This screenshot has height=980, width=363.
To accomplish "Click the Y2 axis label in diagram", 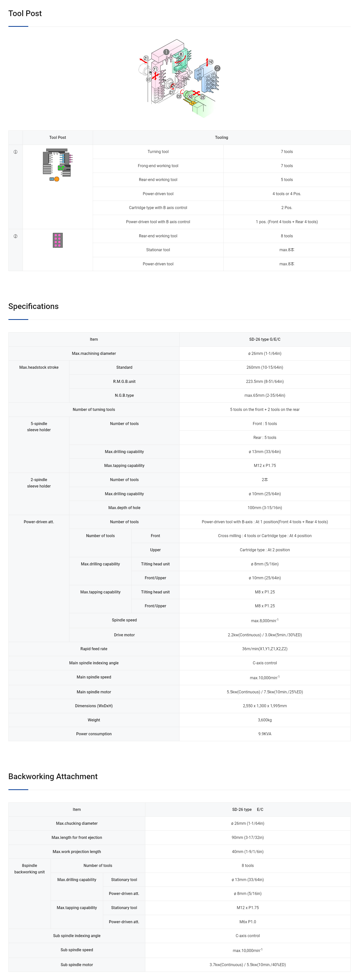I will pos(211,62).
